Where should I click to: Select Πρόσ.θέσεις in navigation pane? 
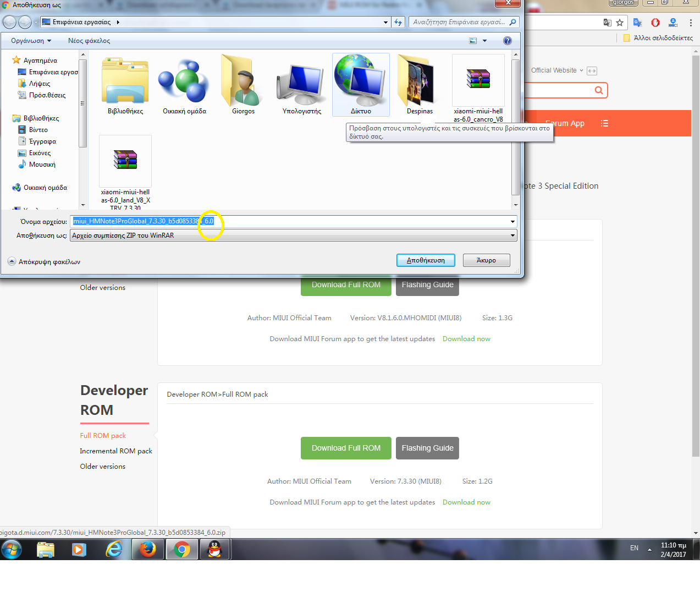(x=42, y=95)
